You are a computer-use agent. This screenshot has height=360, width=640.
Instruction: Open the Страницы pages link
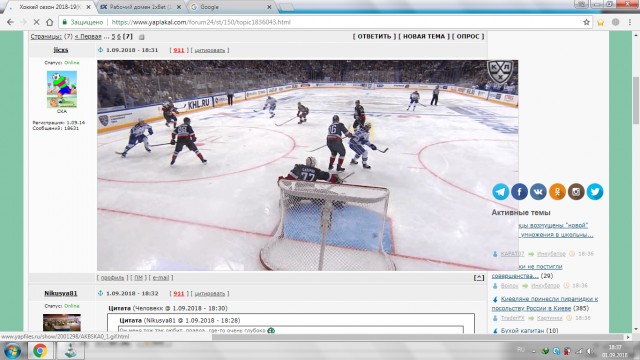coord(46,36)
